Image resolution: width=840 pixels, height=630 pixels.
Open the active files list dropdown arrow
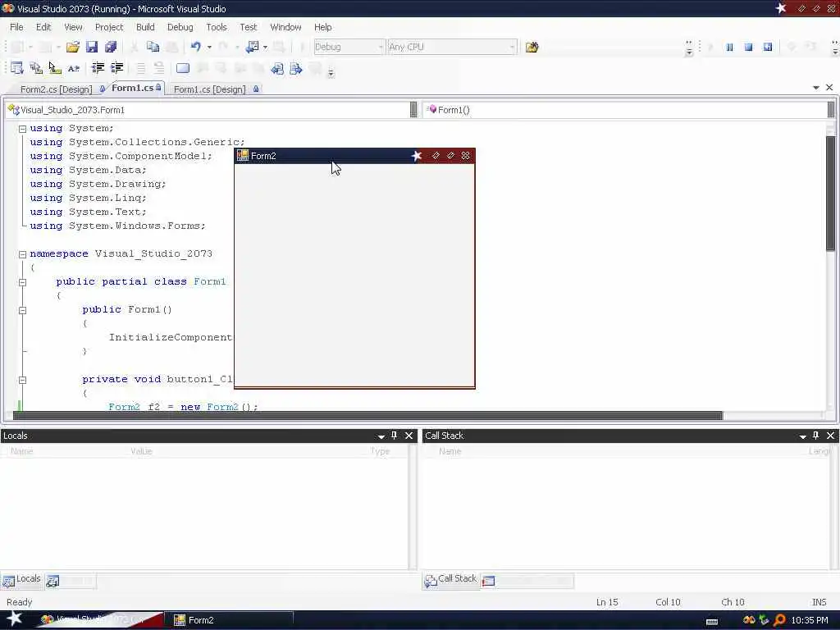coord(816,87)
